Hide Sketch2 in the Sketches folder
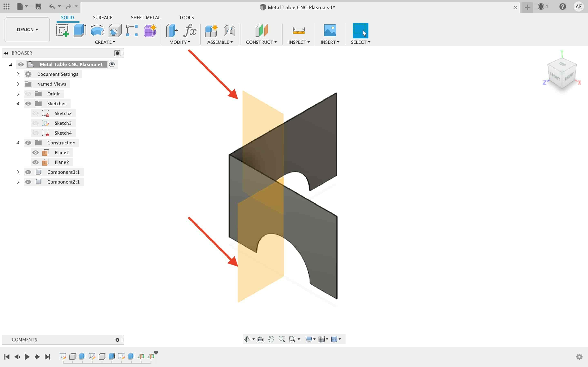The width and height of the screenshot is (588, 367). point(36,113)
